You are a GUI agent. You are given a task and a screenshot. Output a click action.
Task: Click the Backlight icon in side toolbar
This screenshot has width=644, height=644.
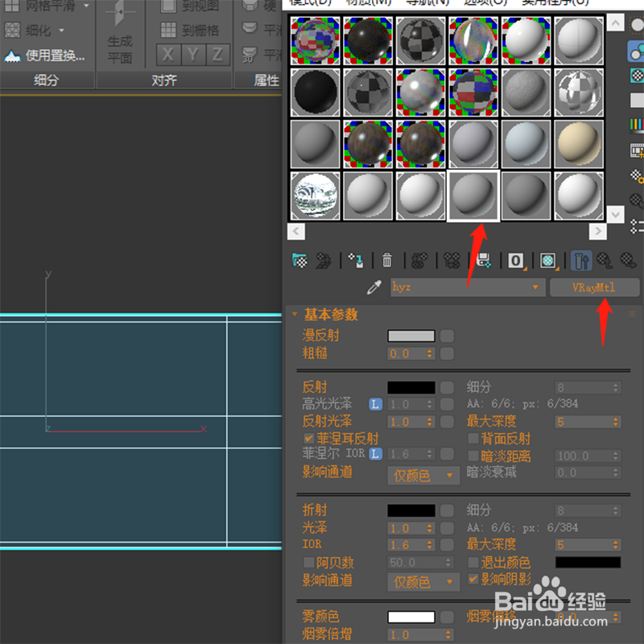[x=636, y=52]
